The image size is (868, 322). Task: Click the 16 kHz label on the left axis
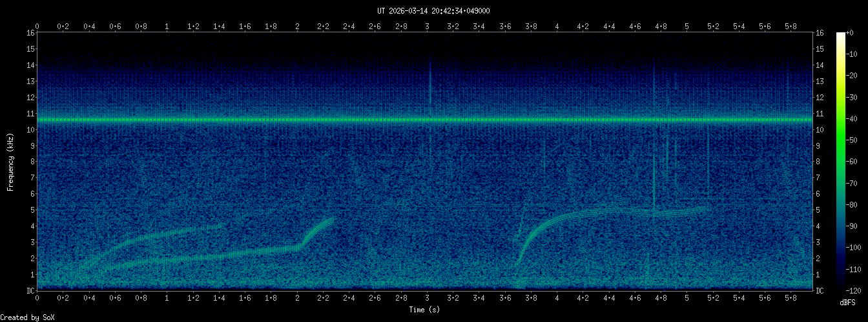tap(30, 33)
